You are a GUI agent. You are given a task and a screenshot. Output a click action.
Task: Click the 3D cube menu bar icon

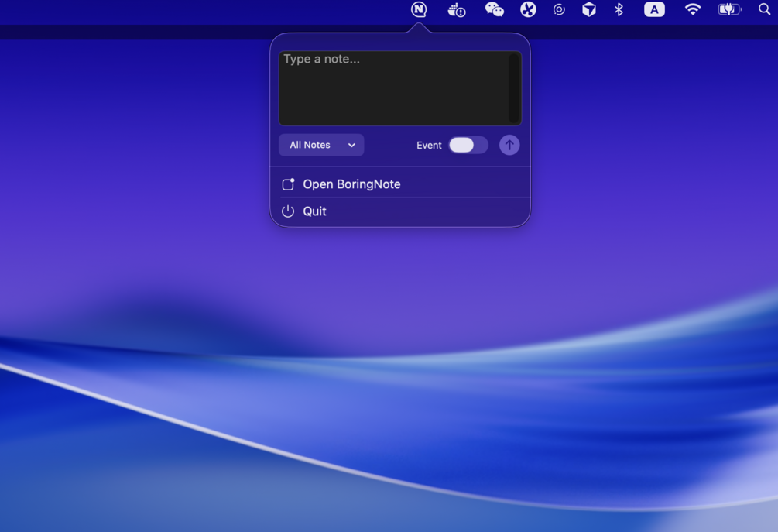589,9
